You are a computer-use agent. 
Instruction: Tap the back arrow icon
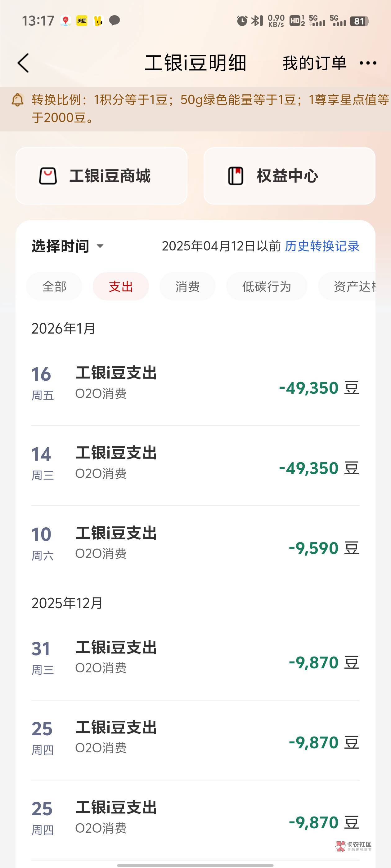23,63
